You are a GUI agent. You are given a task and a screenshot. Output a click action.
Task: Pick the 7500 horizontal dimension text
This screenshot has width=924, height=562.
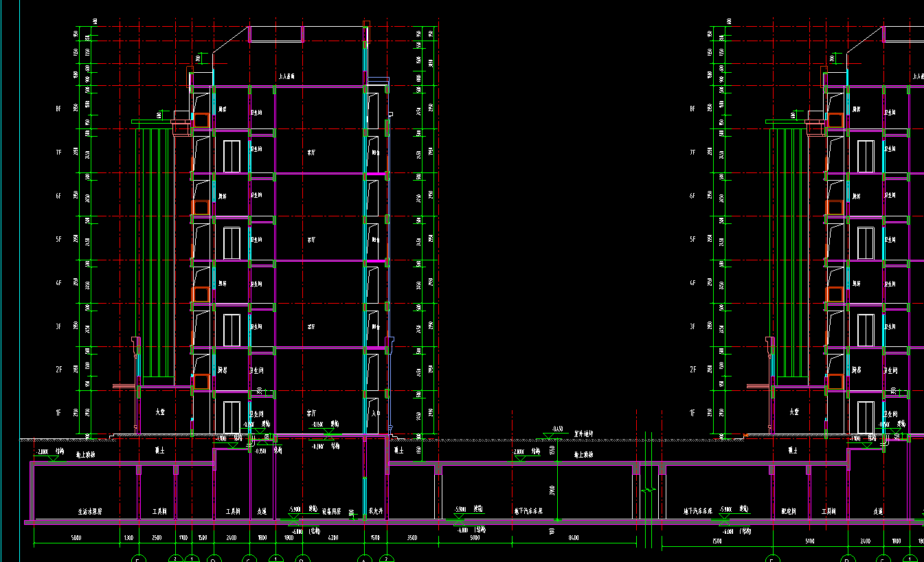[717, 541]
